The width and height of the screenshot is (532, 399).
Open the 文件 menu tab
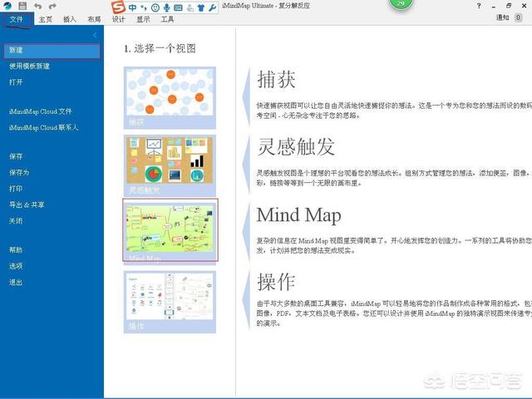[x=16, y=18]
